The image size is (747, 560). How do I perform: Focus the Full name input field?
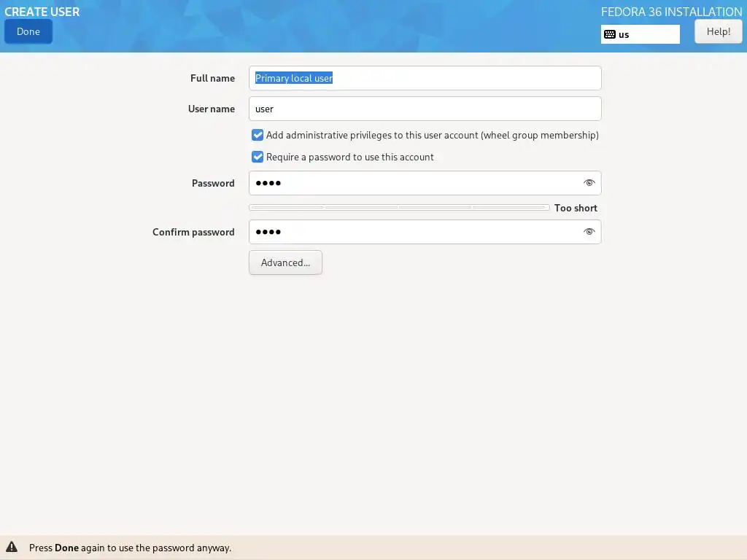tap(425, 78)
